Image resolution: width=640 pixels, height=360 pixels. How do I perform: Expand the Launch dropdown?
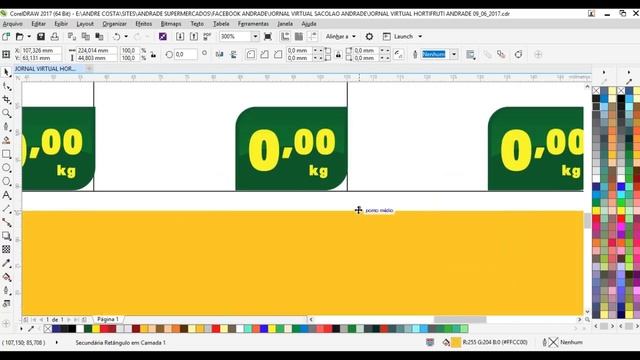click(420, 37)
